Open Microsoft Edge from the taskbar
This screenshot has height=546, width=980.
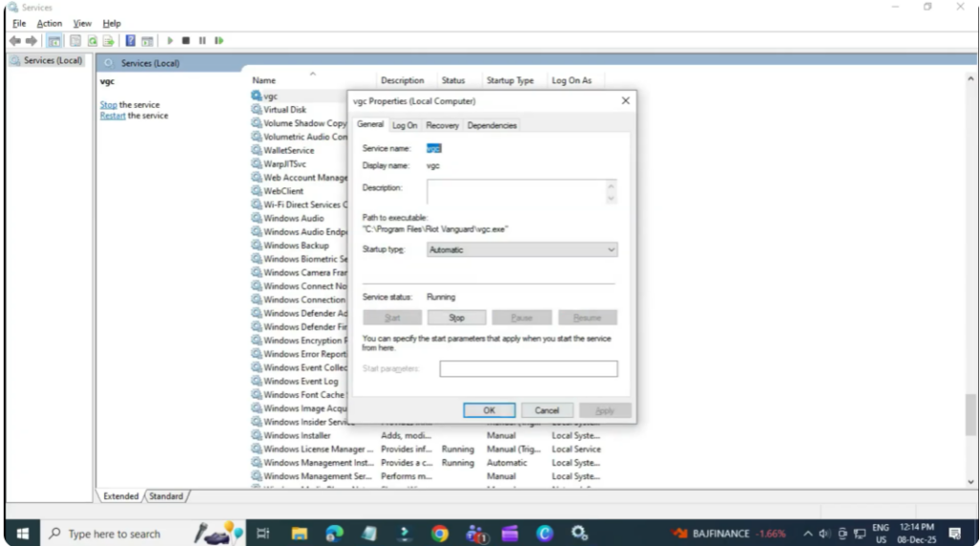click(334, 534)
